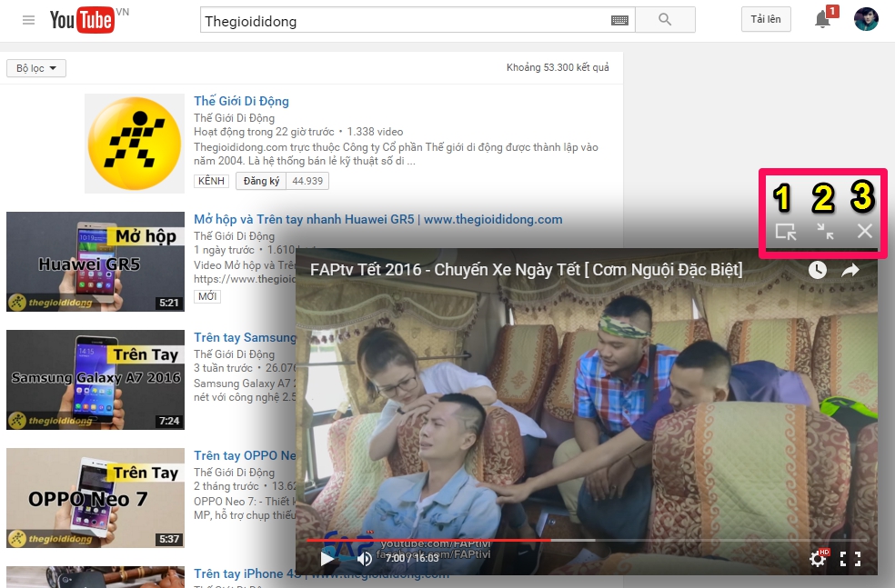895x588 pixels.
Task: Open the hamburger guide menu
Action: pyautogui.click(x=28, y=21)
